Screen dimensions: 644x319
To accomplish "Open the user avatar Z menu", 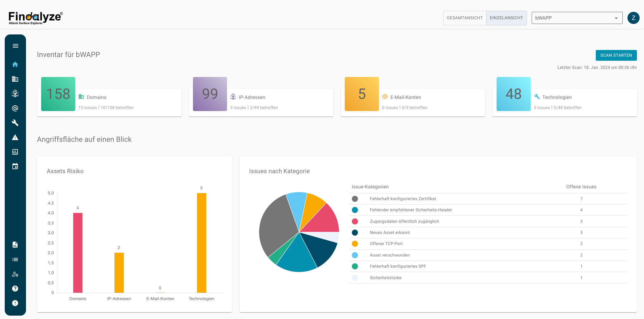I will (x=633, y=18).
